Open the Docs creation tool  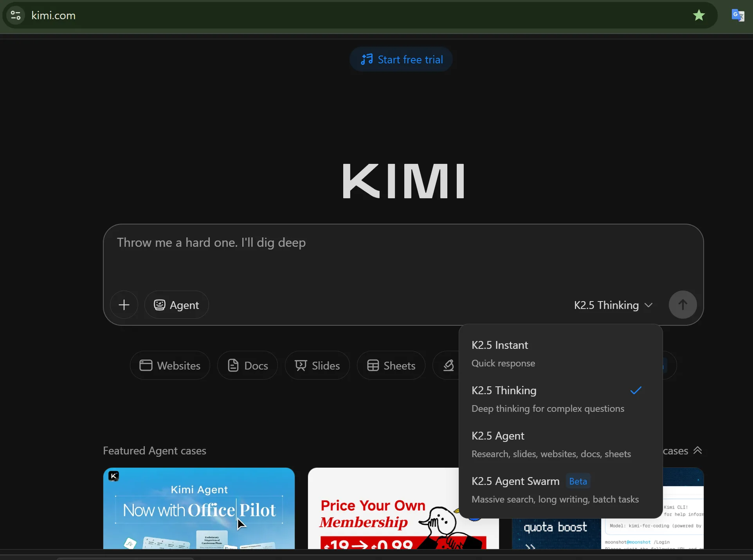click(x=247, y=365)
